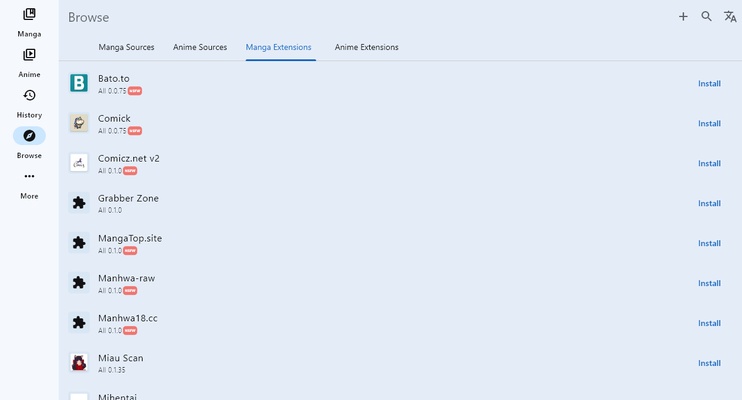Click the Bato.to extension name
This screenshot has height=400, width=742.
coord(114,79)
